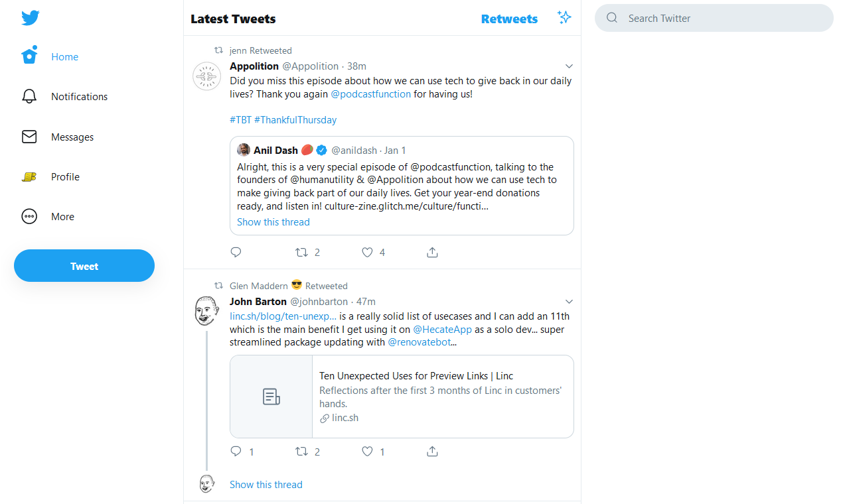Viewport: 843px width, 504px height.
Task: Open John Barton's tweet dropdown arrow
Action: (569, 301)
